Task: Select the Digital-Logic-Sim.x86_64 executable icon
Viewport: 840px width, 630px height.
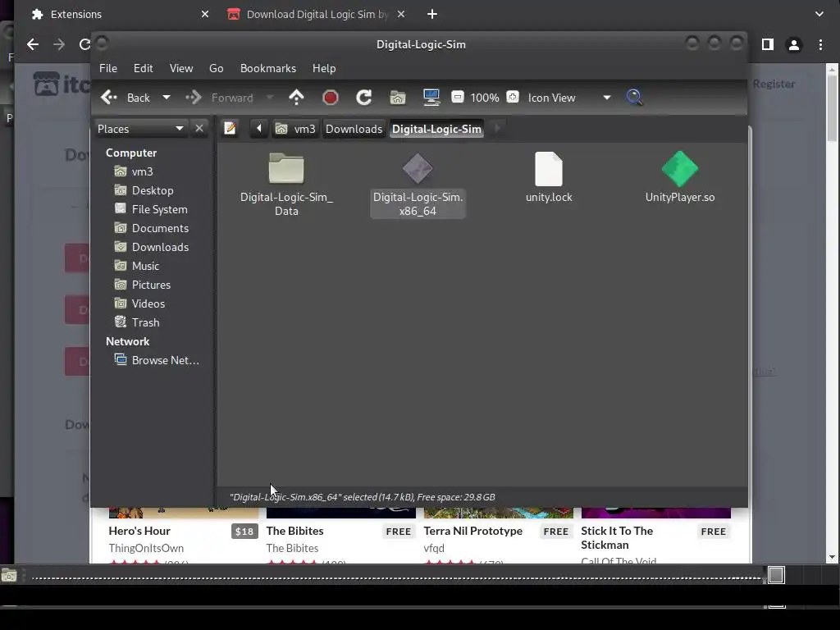Action: [x=418, y=169]
